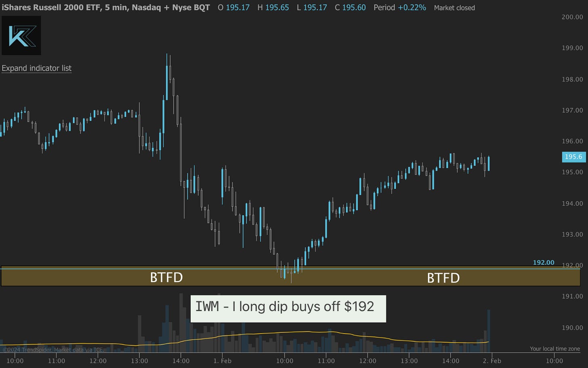The image size is (588, 368).
Task: Click the 190.00 price axis label
Action: [x=572, y=328]
